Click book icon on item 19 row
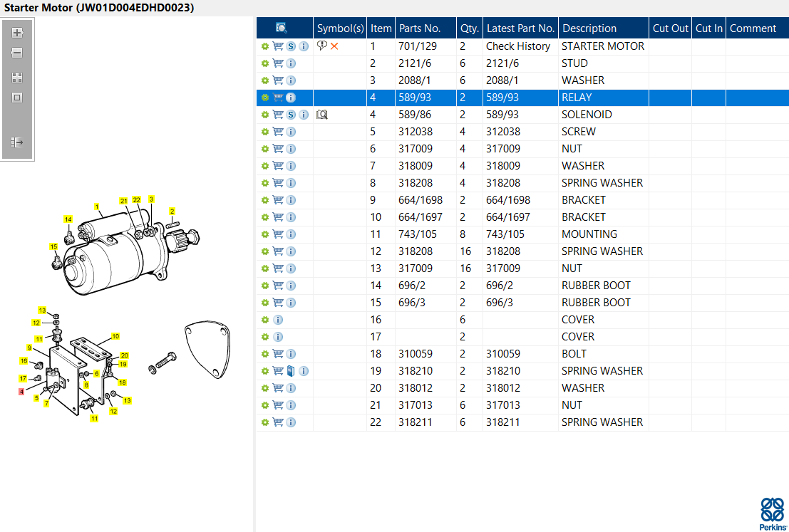The width and height of the screenshot is (789, 532). pos(291,371)
